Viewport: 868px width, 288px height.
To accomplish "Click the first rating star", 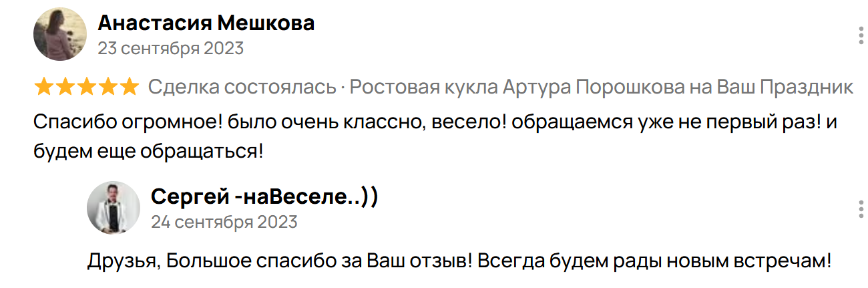I will [x=44, y=87].
